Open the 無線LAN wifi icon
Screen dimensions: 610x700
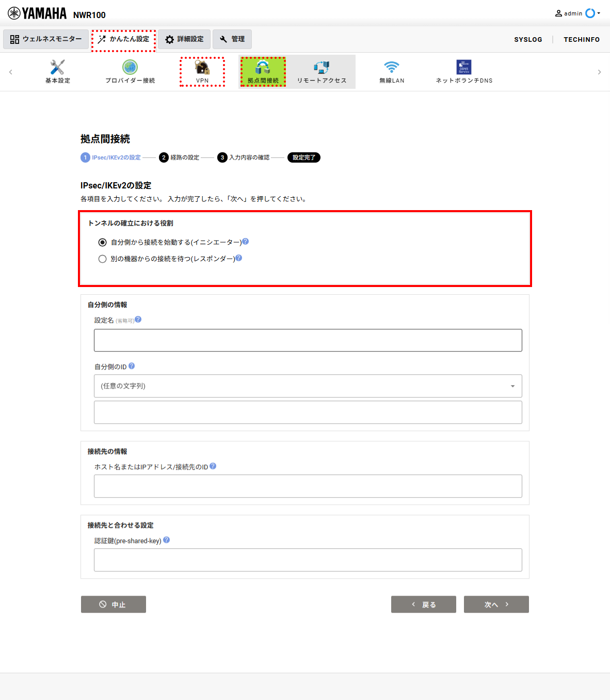tap(392, 67)
